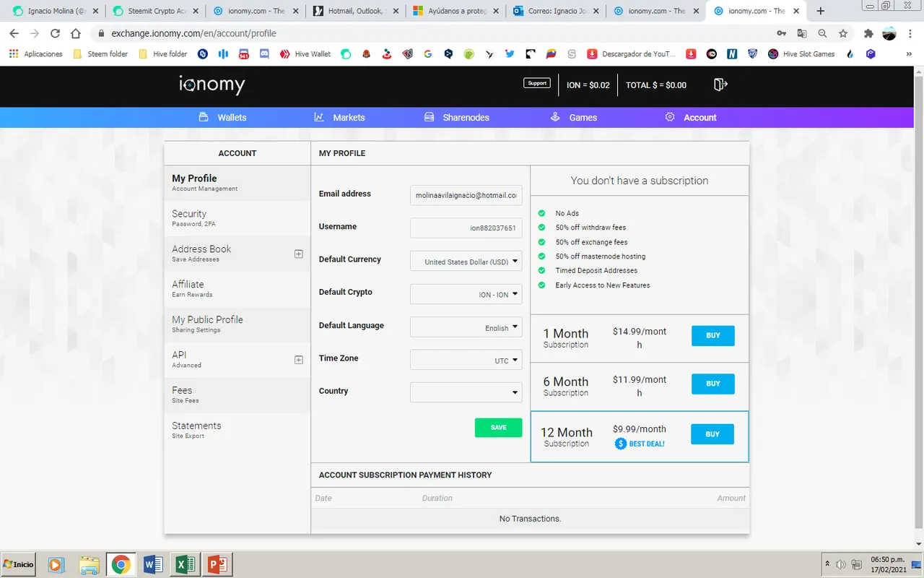Open PowerPoint from taskbar
Image resolution: width=924 pixels, height=578 pixels.
point(217,564)
